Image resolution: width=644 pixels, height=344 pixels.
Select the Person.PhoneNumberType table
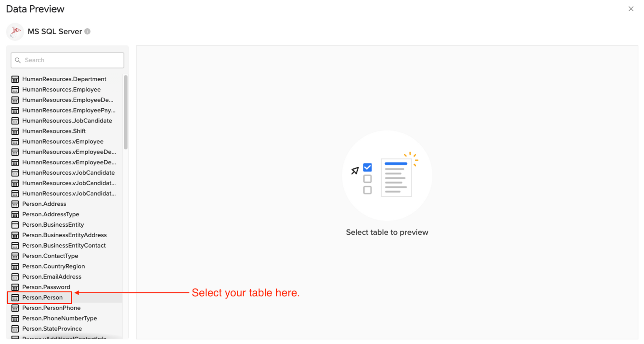coord(60,318)
